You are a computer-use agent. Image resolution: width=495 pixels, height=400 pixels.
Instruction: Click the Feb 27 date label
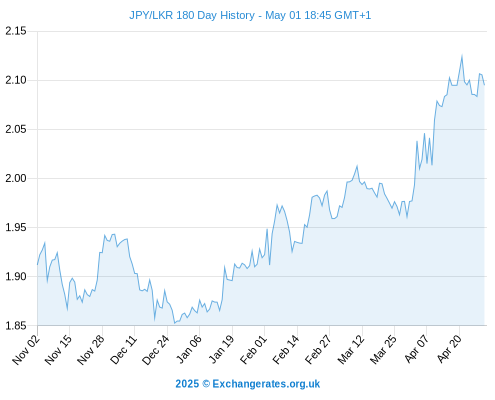click(x=318, y=350)
